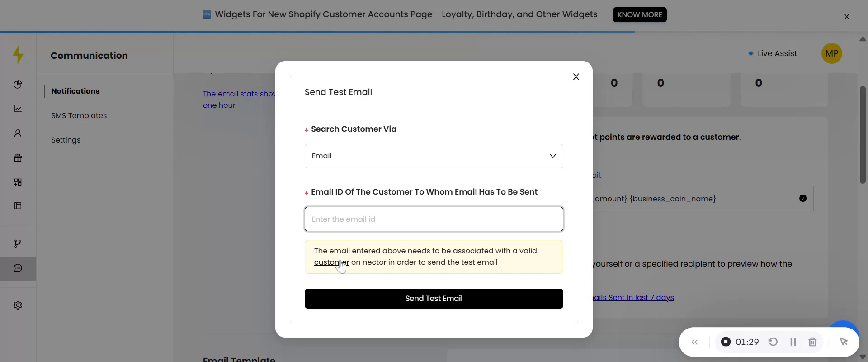Image resolution: width=868 pixels, height=362 pixels.
Task: Open Settings in Communication menu
Action: pyautogui.click(x=66, y=140)
